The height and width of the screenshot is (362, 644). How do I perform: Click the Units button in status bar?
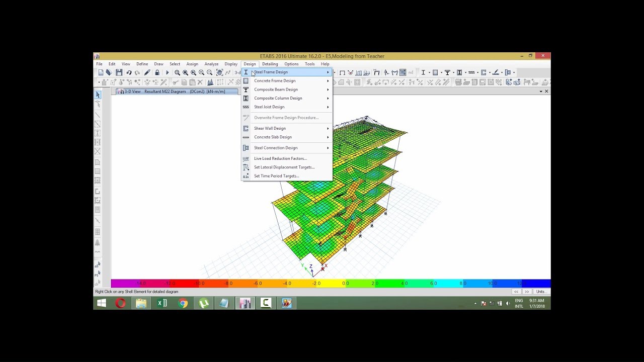pos(541,292)
